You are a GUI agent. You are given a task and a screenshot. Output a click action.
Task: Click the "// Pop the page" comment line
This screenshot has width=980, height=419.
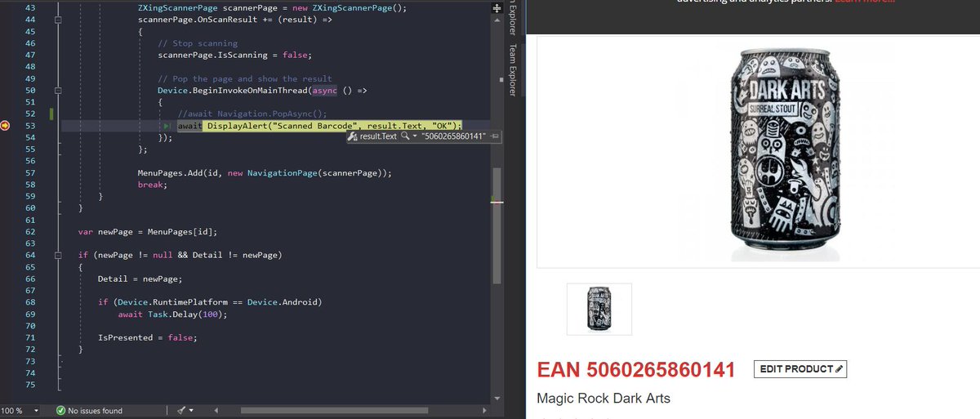point(245,78)
